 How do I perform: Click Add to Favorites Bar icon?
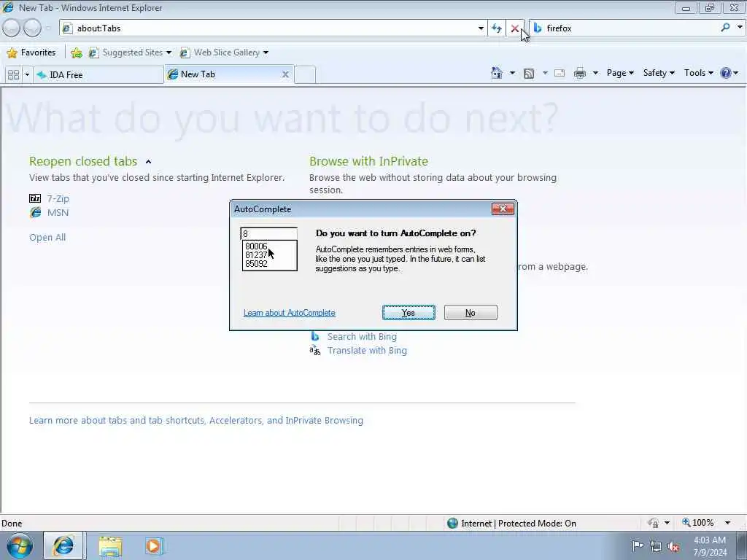pyautogui.click(x=76, y=52)
